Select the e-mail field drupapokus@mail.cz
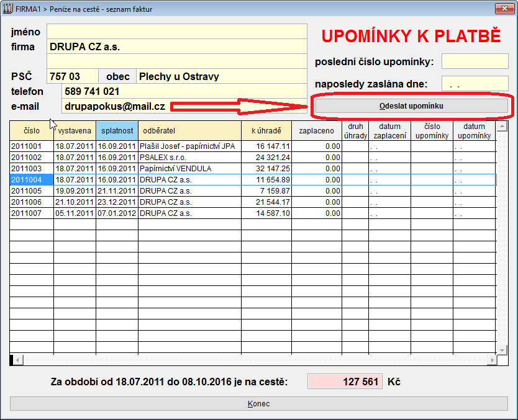This screenshot has width=518, height=420. click(184, 106)
